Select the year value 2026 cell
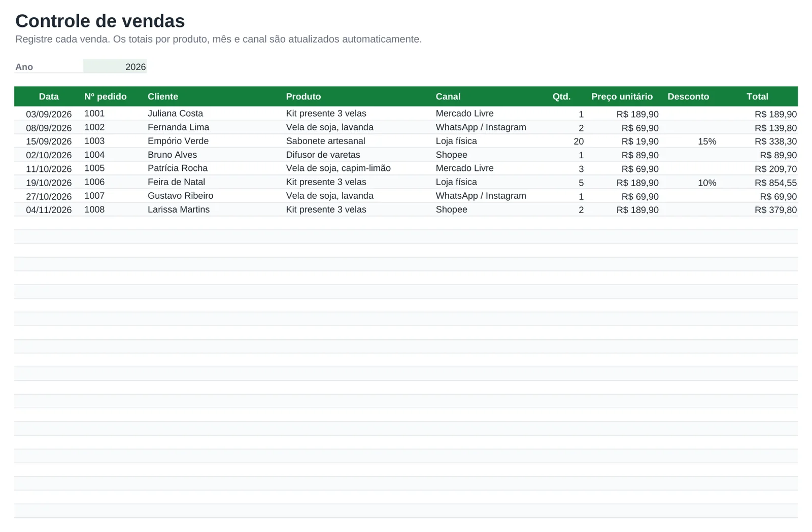812x532 pixels. (115, 66)
